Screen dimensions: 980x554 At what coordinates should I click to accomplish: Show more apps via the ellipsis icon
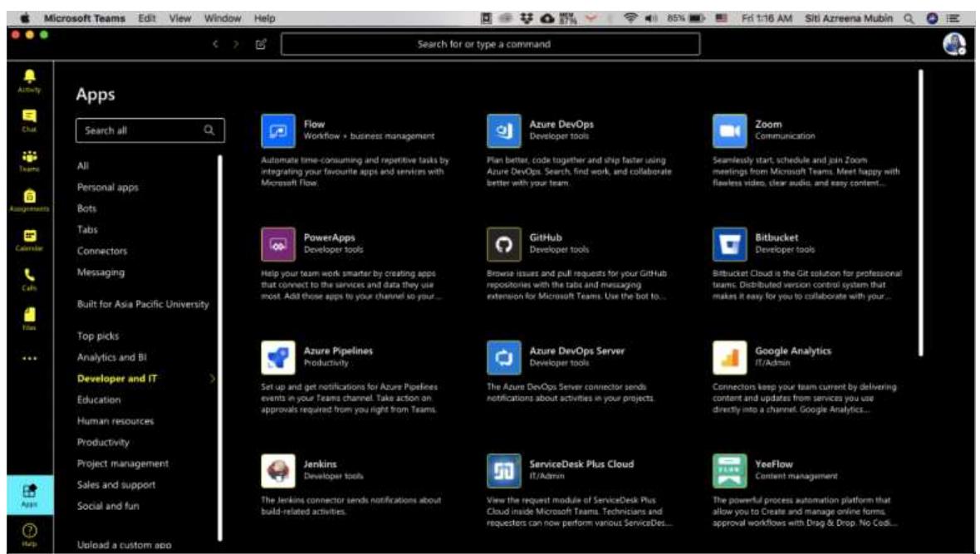coord(29,358)
